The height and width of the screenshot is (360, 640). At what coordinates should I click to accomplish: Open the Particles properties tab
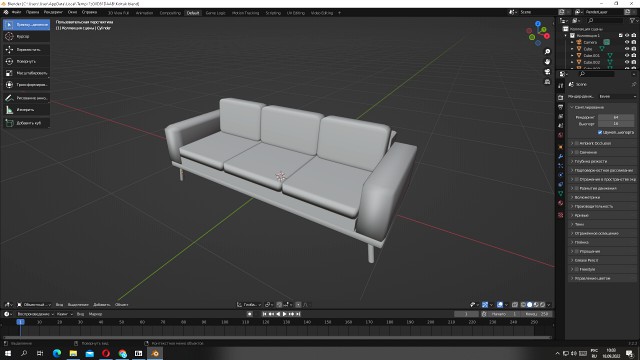click(560, 166)
